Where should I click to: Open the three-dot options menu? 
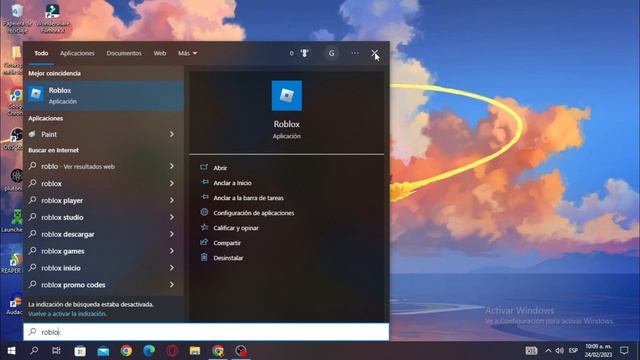[355, 53]
